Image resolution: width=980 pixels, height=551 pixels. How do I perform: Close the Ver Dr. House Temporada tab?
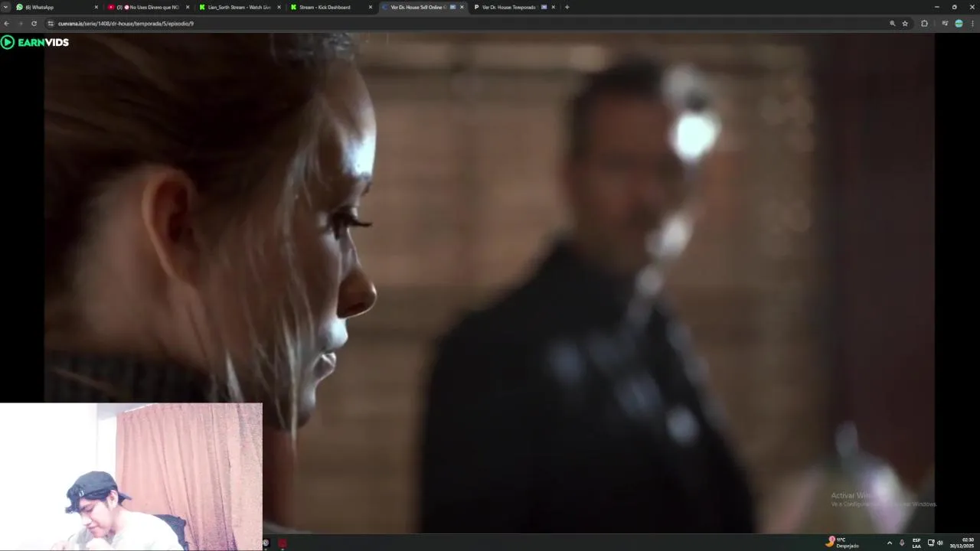pos(553,7)
